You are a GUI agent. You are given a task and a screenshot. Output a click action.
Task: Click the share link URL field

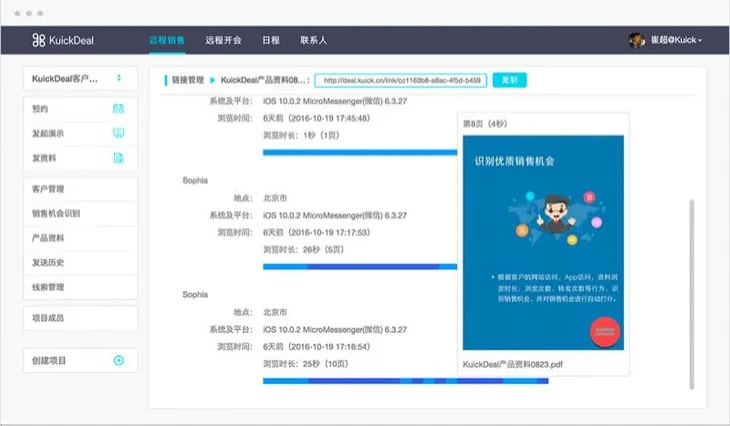[401, 80]
